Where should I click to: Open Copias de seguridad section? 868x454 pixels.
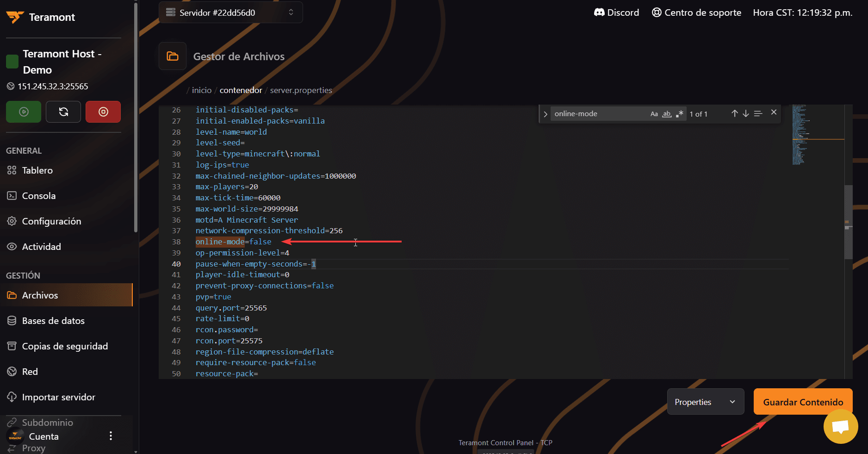point(65,346)
